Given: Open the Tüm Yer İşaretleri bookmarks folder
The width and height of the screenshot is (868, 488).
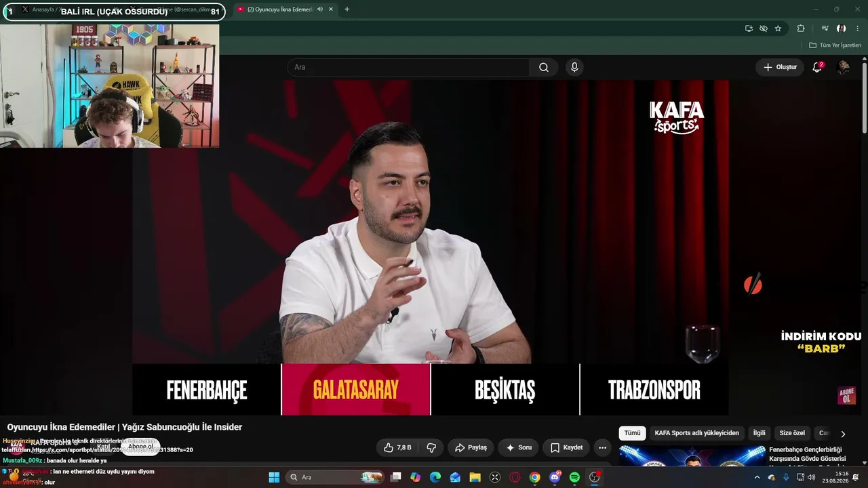Looking at the screenshot, I should [x=835, y=45].
